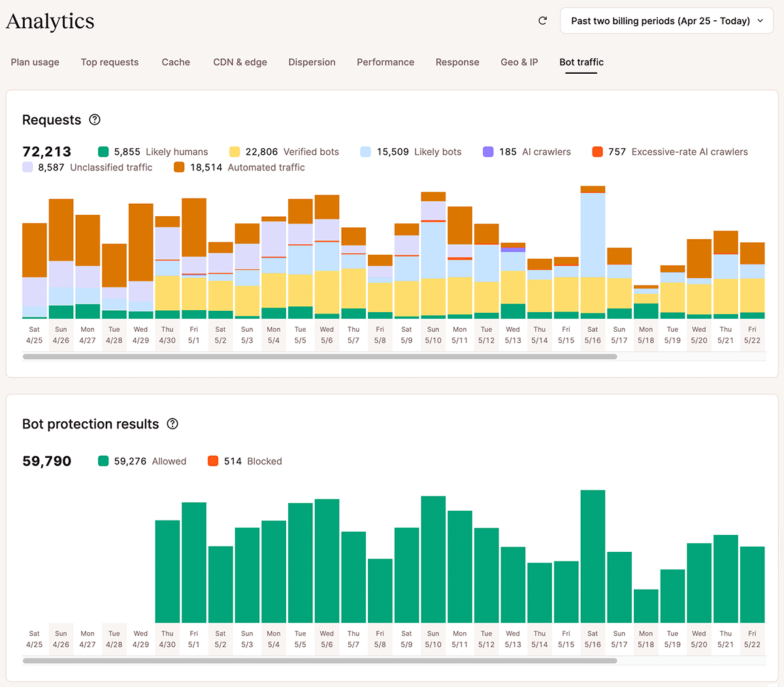Open the Geo & IP tab
This screenshot has width=784, height=687.
click(519, 62)
